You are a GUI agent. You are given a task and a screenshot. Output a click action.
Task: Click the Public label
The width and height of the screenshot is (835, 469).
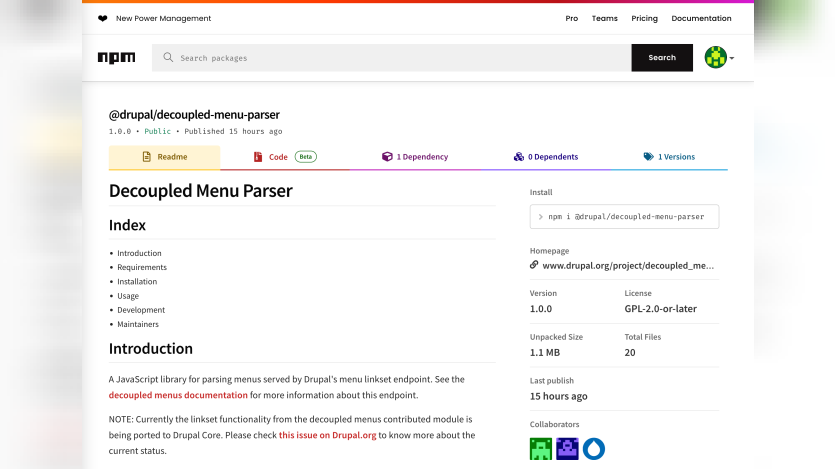158,131
